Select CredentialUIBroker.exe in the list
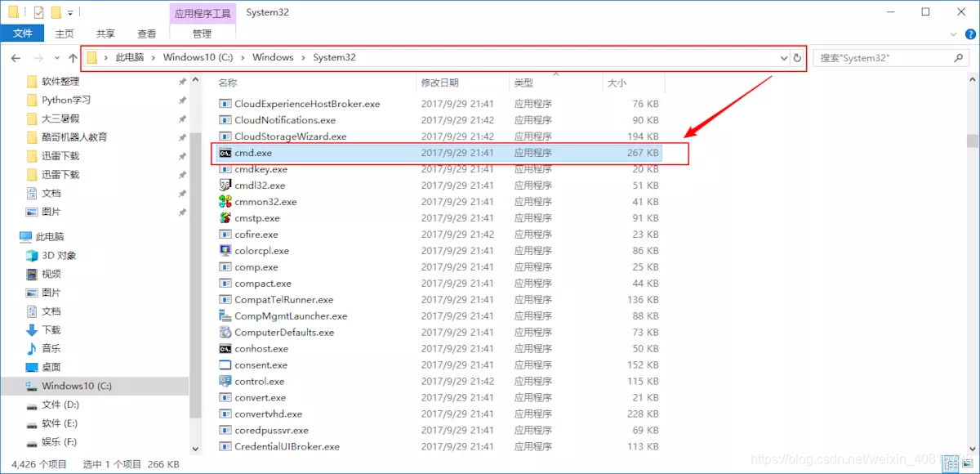980x474 pixels. 287,447
